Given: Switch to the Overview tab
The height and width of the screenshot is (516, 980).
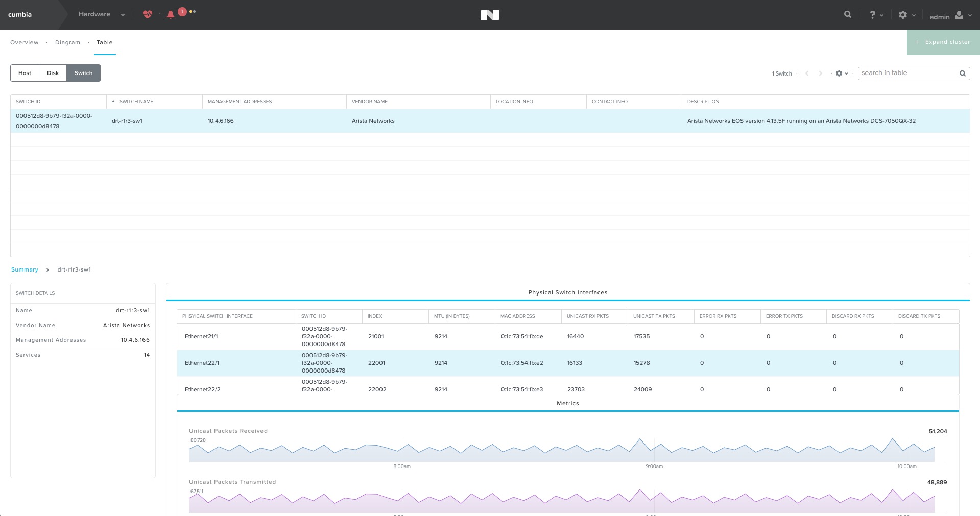Looking at the screenshot, I should (25, 42).
